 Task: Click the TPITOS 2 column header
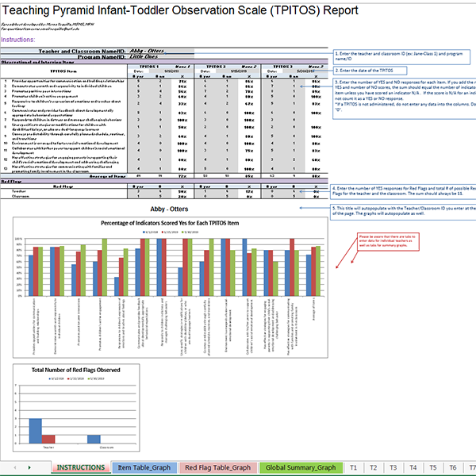216,67
